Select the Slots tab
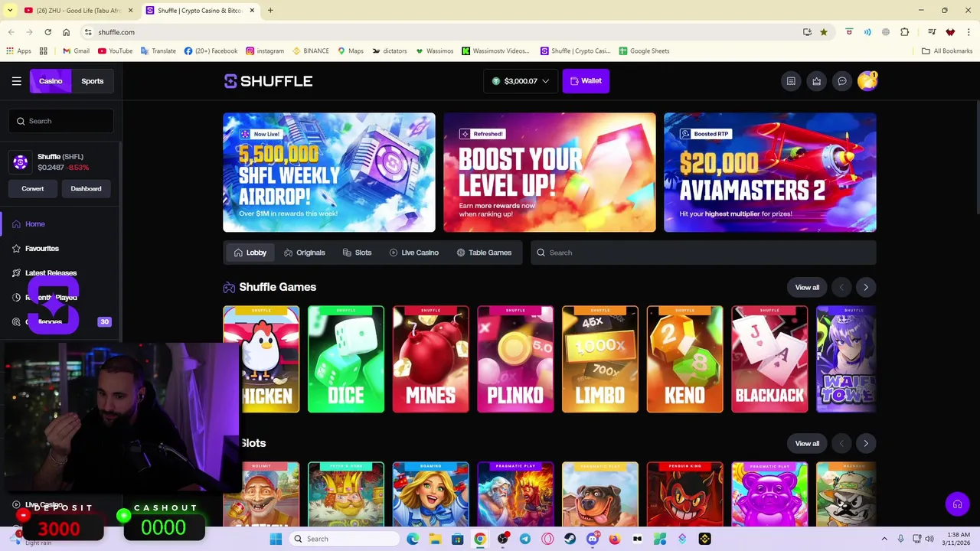 pyautogui.click(x=358, y=253)
